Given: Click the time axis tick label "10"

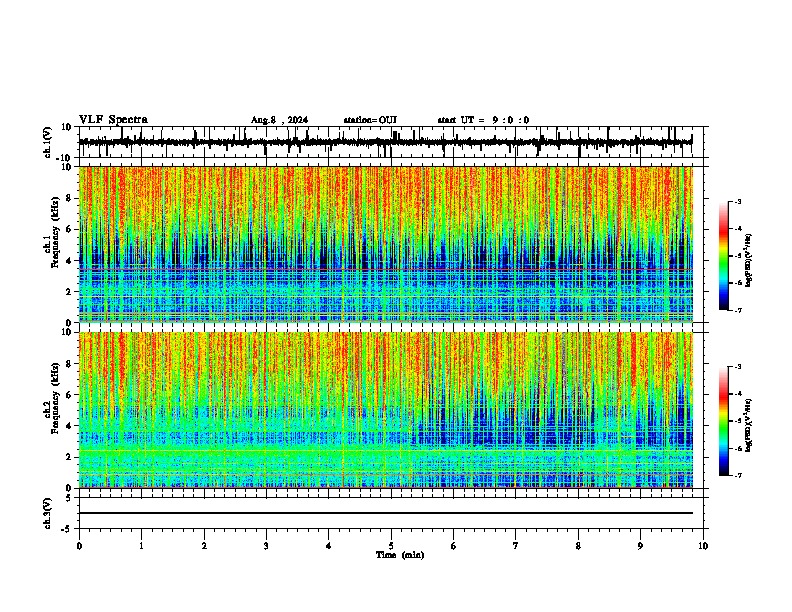Looking at the screenshot, I should click(x=703, y=546).
